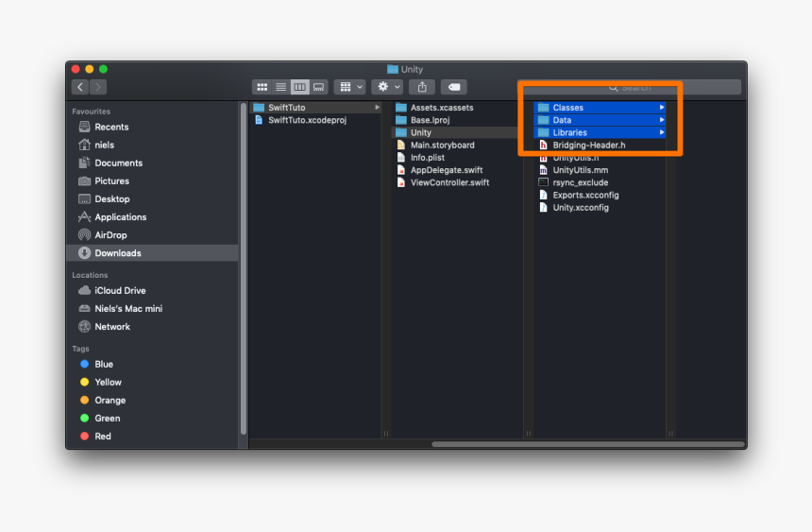The width and height of the screenshot is (812, 532).
Task: Switch to list view
Action: pos(280,87)
